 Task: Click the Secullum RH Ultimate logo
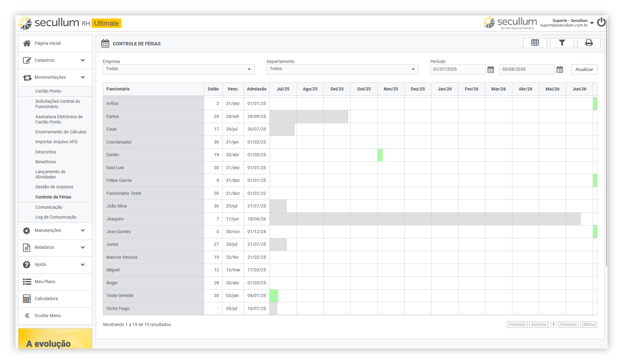[x=70, y=23]
